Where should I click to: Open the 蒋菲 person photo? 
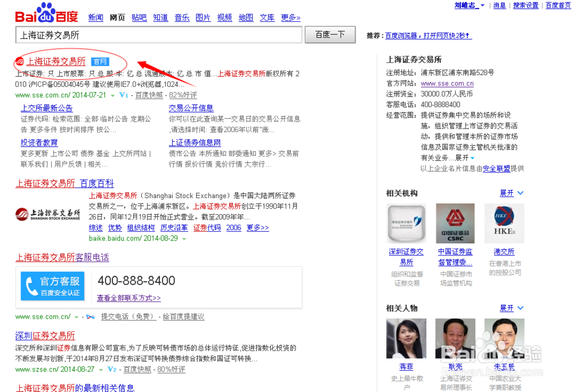pos(406,339)
